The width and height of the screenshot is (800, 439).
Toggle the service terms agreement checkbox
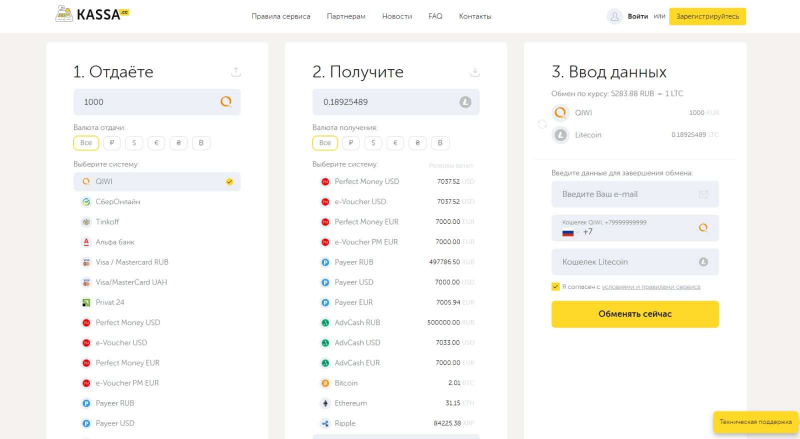(x=556, y=286)
